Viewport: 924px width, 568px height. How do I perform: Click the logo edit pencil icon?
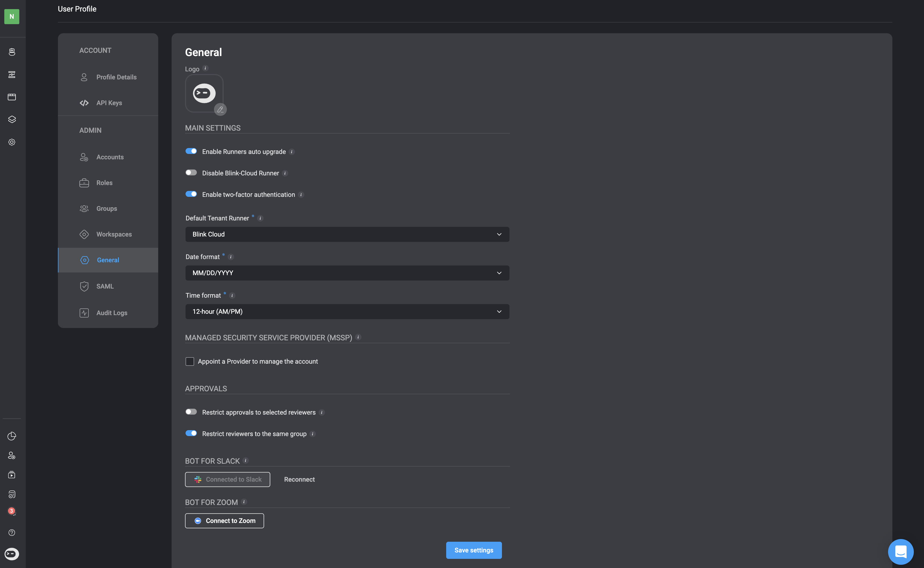coord(220,109)
